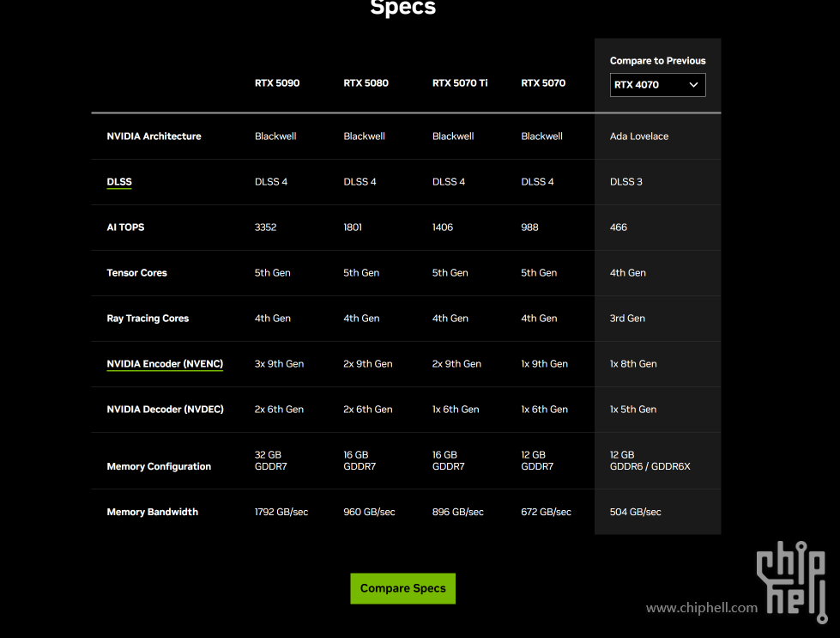Viewport: 840px width, 638px height.
Task: Click the AI TOPS row label
Action: click(125, 228)
